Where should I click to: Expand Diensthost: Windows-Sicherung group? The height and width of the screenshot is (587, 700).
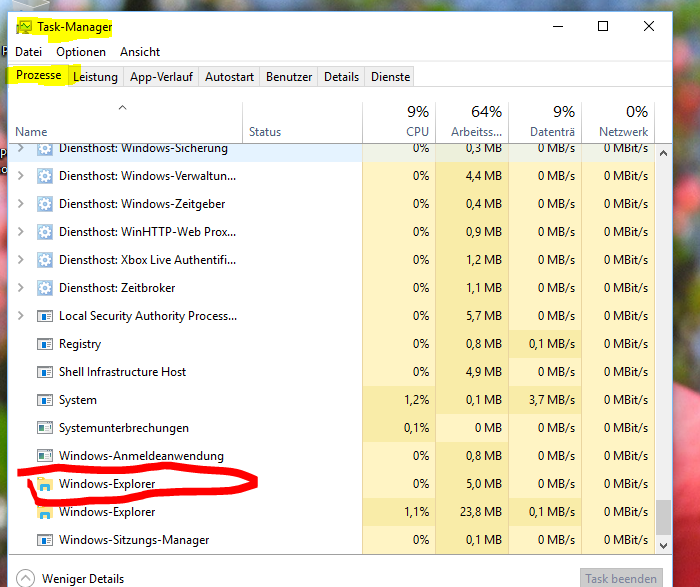tap(21, 148)
